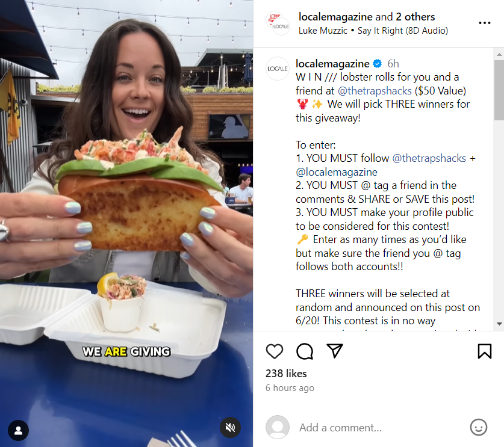This screenshot has height=447, width=504.
Task: Open @thetrapshacks mention in first line
Action: coord(375,91)
